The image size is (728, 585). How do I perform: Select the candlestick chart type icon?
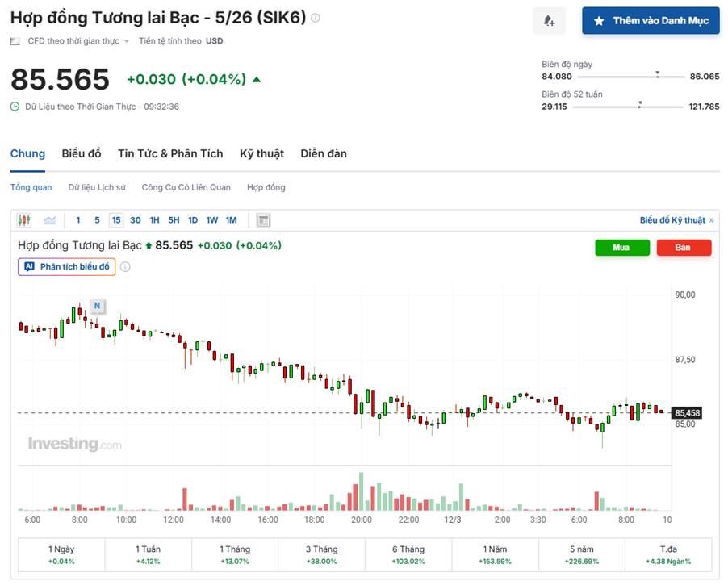click(x=24, y=219)
